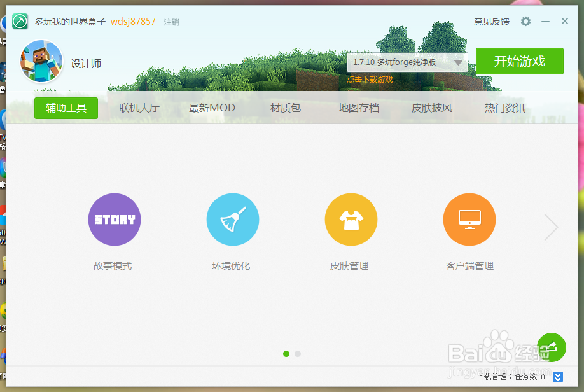Switch to the 材质包 tab

click(x=285, y=108)
